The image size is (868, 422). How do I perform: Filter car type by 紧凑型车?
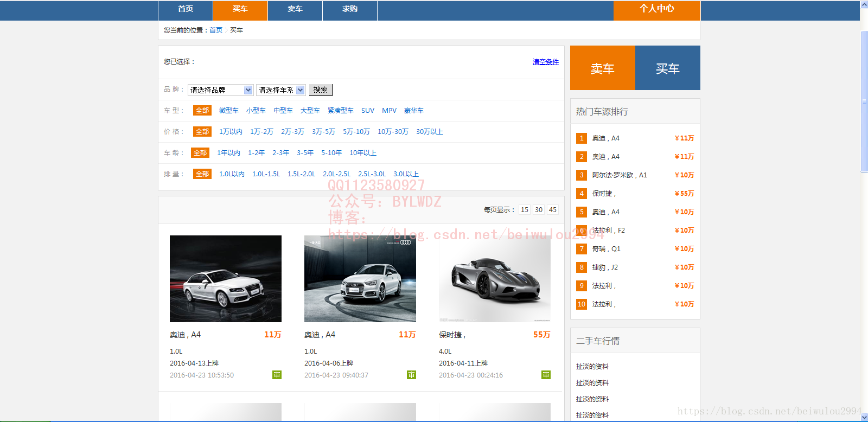click(341, 111)
